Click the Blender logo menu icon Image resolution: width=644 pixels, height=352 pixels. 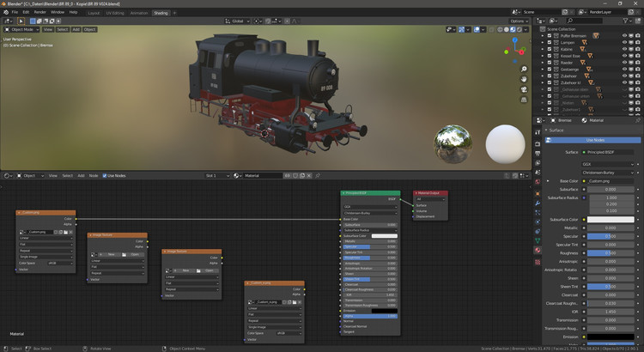click(x=7, y=13)
